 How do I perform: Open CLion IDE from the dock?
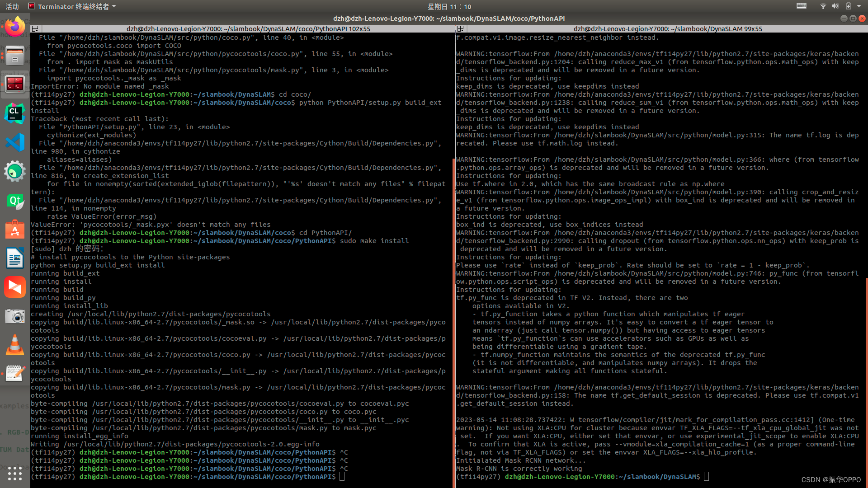pos(15,113)
